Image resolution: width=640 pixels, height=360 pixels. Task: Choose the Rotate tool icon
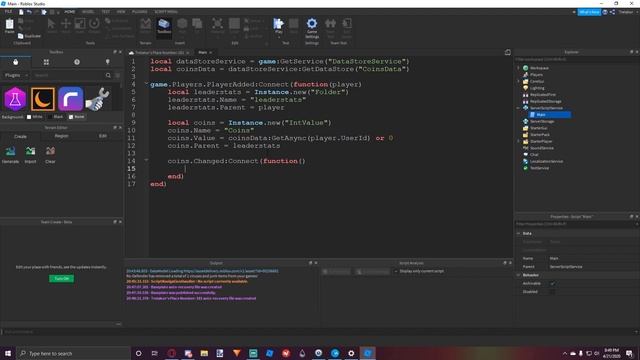pos(94,24)
